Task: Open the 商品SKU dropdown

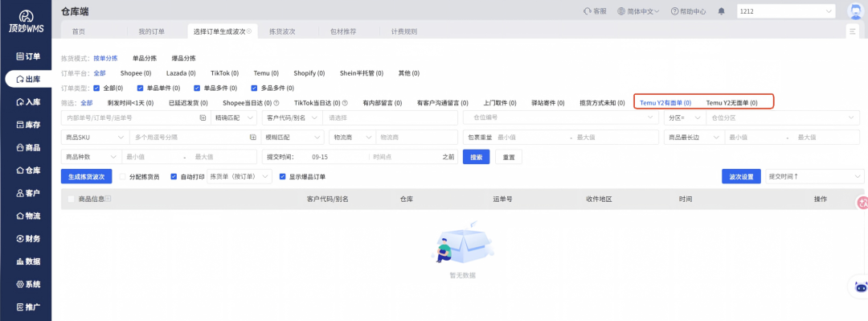Action: pos(95,137)
